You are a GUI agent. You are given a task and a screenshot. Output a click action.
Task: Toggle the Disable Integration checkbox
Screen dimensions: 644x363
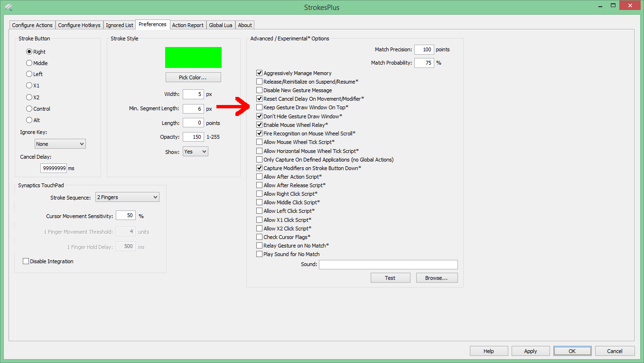(x=26, y=261)
